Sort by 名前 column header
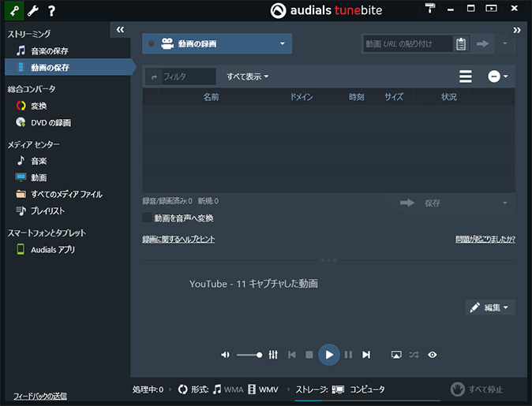This screenshot has width=532, height=406. pyautogui.click(x=211, y=97)
